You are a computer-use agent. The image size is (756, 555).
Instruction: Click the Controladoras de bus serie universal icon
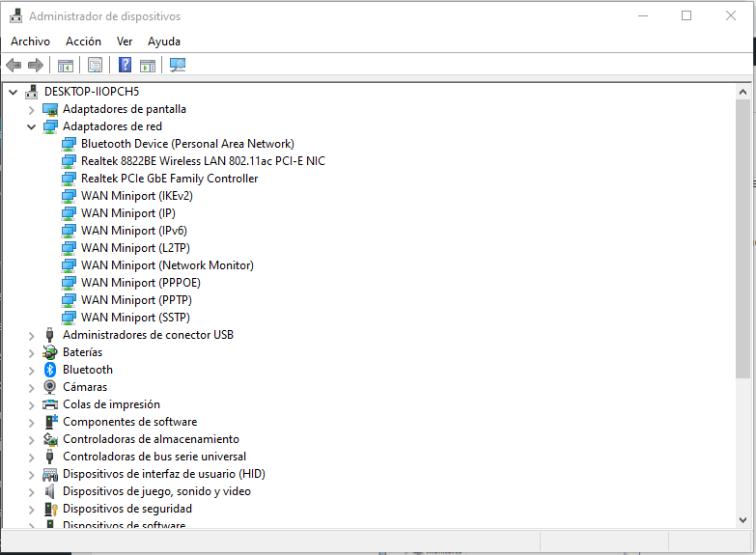pos(49,457)
